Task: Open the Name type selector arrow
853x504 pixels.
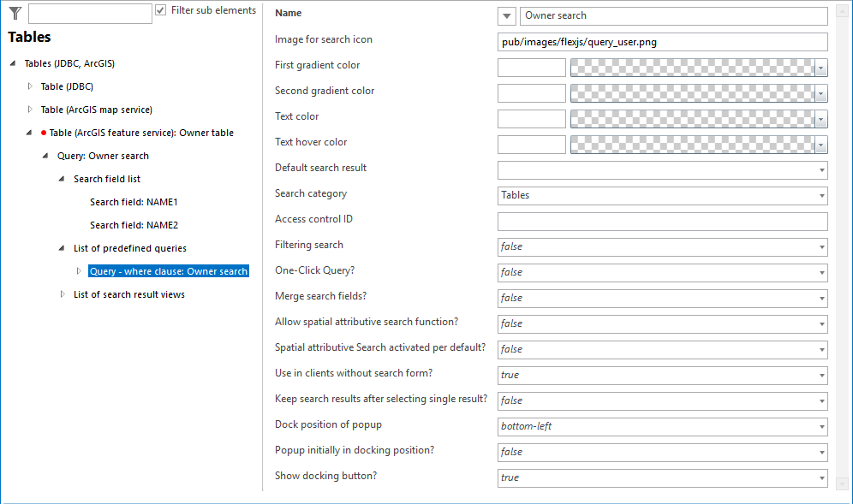Action: tap(505, 15)
